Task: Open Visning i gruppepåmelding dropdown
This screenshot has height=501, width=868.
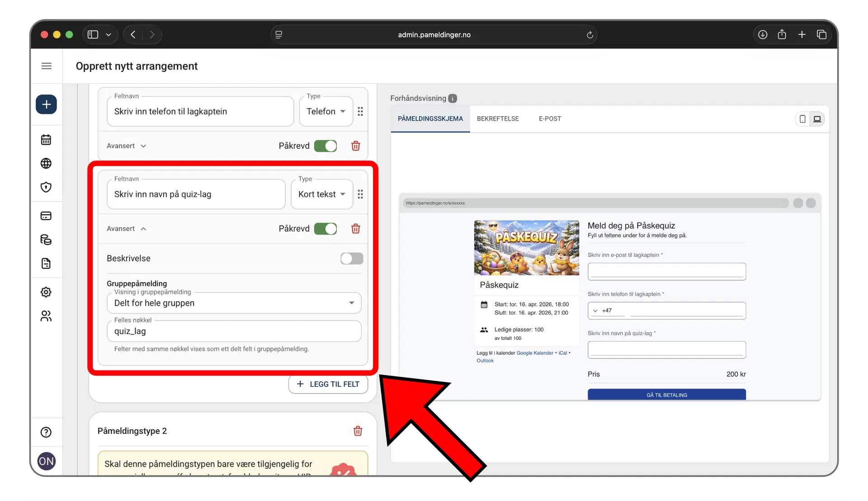Action: coord(234,303)
